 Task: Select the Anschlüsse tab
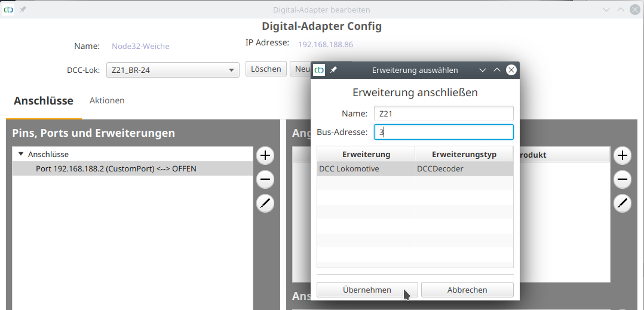tap(44, 100)
